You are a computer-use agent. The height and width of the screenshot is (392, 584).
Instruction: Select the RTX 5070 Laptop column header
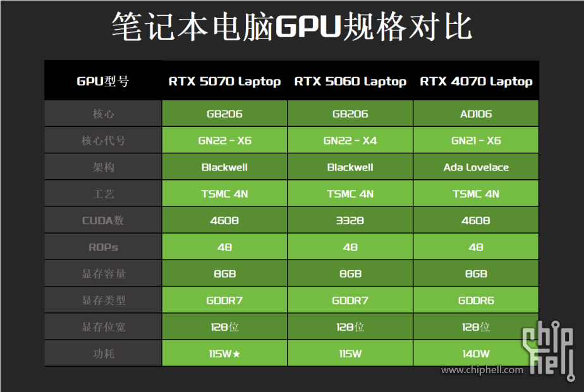coord(224,81)
